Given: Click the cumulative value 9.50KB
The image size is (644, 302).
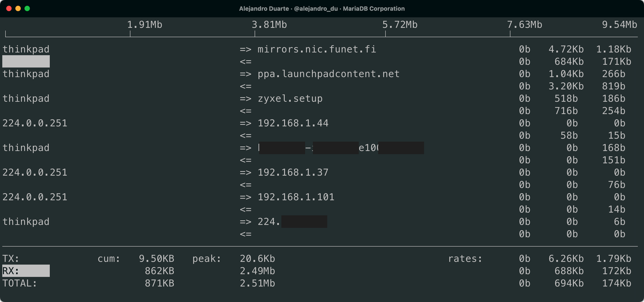Looking at the screenshot, I should tap(156, 258).
